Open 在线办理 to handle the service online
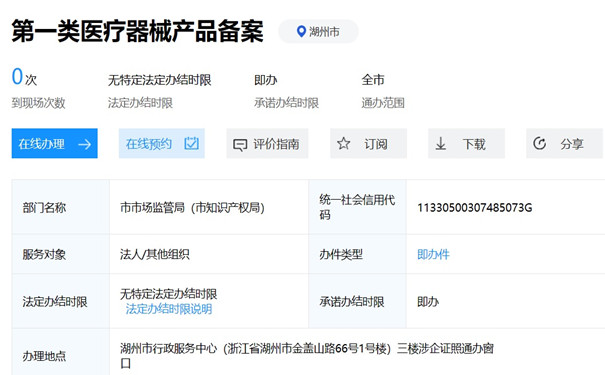 54,144
